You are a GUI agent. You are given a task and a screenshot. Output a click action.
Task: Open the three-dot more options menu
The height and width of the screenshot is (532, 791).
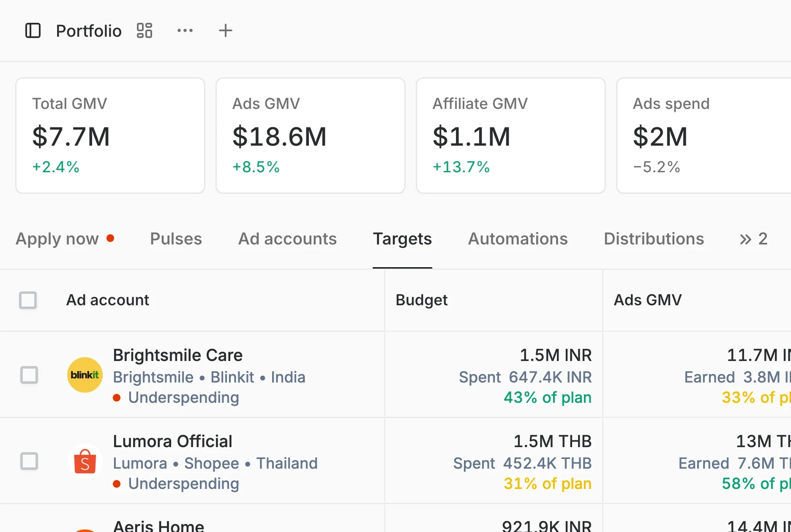pyautogui.click(x=185, y=31)
